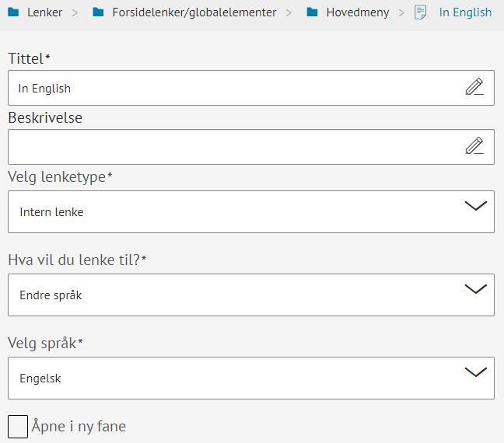504x443 pixels.
Task: Click the Endre språk selected value
Action: click(x=51, y=295)
